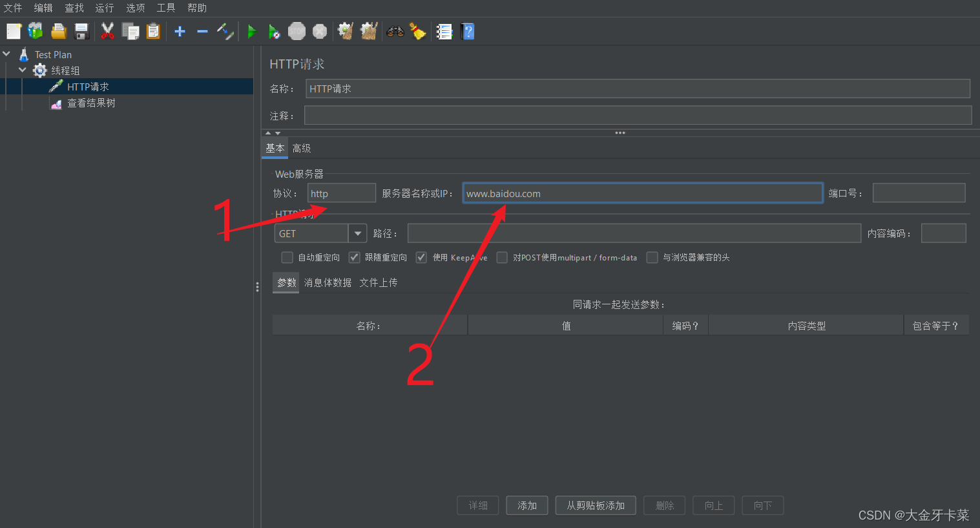Select the 文件上传 tab

pos(379,282)
